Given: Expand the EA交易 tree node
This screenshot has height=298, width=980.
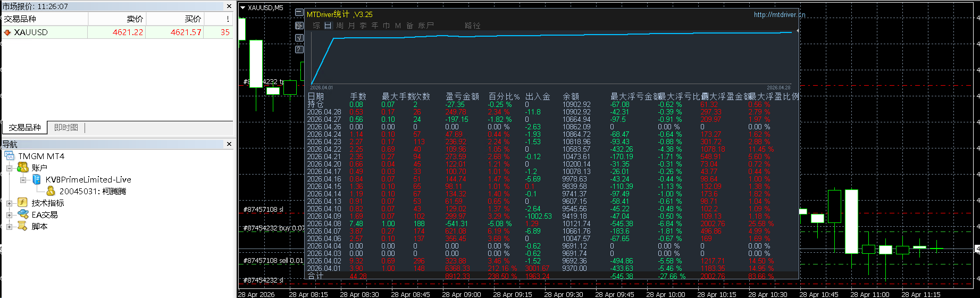Looking at the screenshot, I should pyautogui.click(x=9, y=215).
